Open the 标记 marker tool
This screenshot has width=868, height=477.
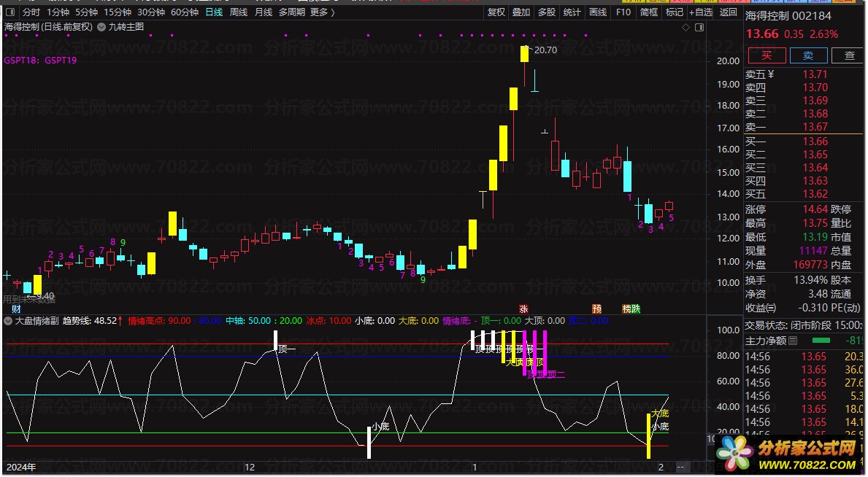point(675,12)
